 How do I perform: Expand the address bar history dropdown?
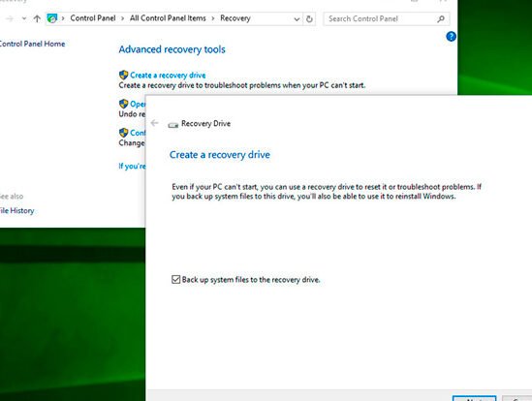(x=297, y=19)
